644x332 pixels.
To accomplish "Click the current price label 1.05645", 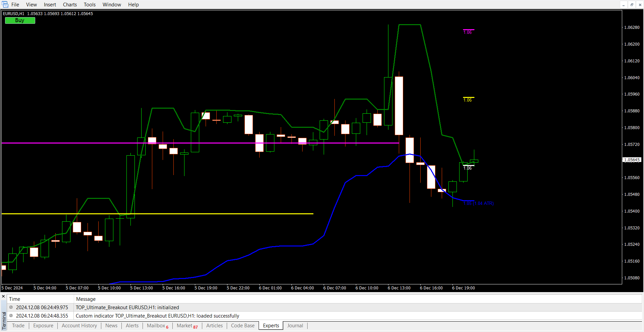I will pos(632,160).
